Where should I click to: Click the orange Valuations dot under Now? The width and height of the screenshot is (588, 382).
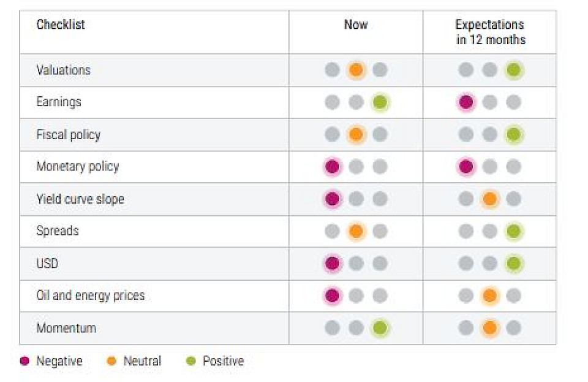pos(356,70)
